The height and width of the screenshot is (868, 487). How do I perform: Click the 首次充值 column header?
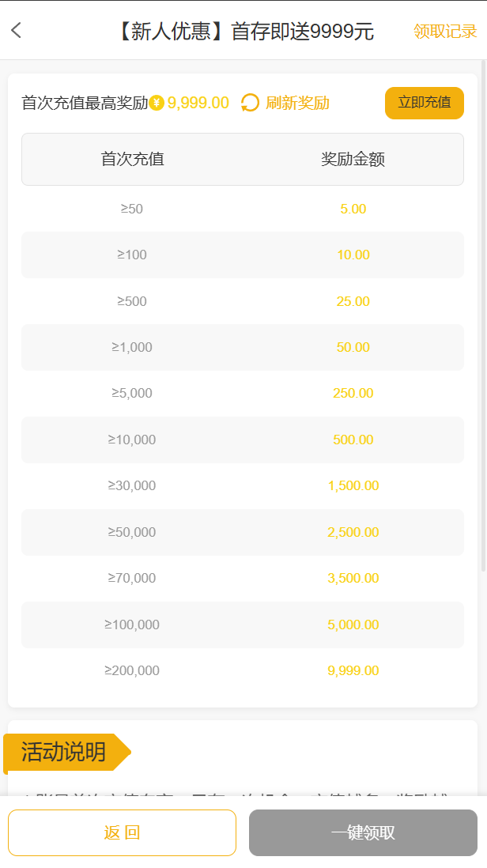tap(132, 159)
